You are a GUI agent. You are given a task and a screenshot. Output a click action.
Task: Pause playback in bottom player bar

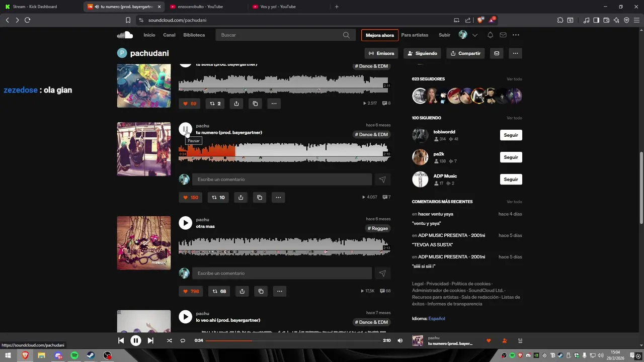point(136,340)
